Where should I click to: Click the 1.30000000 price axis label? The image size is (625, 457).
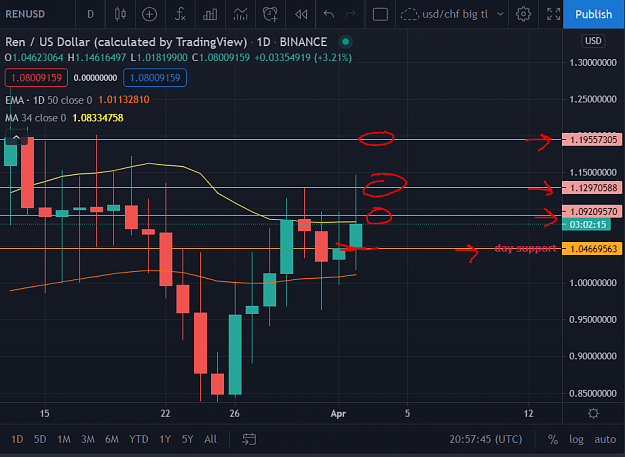[x=593, y=63]
